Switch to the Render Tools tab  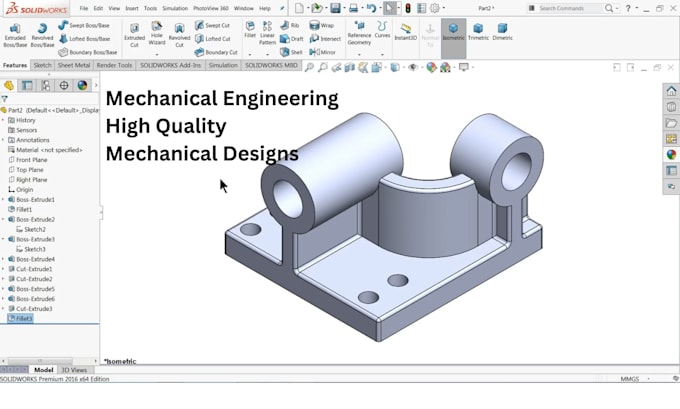click(114, 65)
